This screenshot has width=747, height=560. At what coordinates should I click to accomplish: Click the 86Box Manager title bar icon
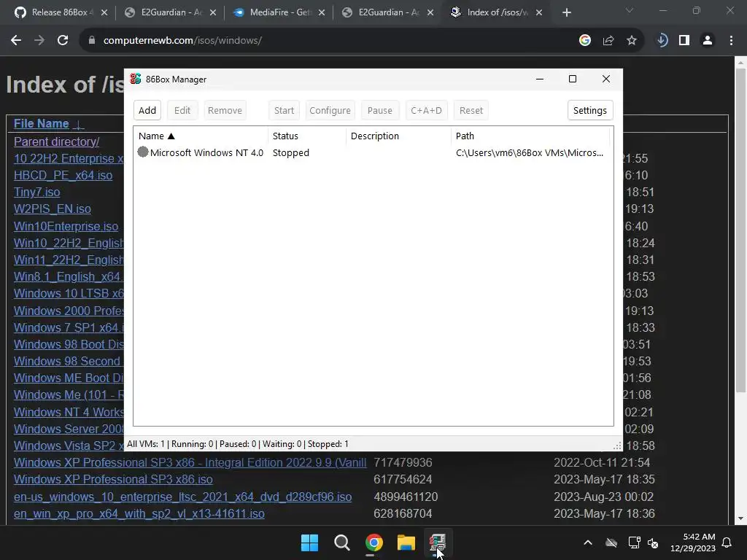pos(135,79)
